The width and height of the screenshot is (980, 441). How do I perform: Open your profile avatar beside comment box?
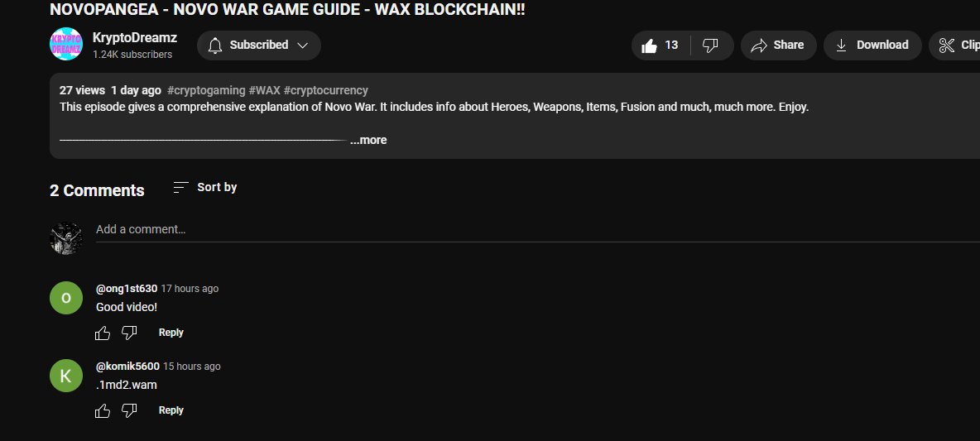click(65, 238)
